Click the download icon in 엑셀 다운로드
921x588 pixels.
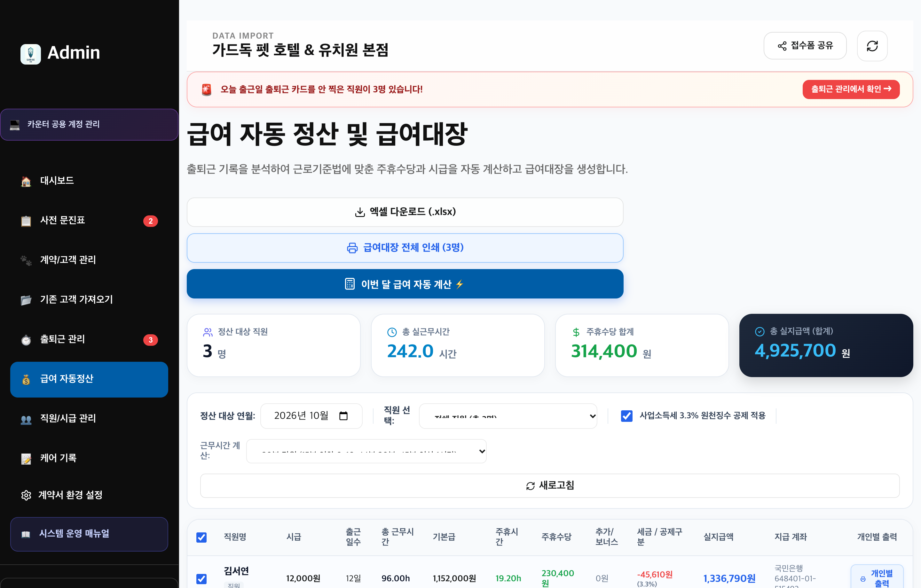coord(360,212)
